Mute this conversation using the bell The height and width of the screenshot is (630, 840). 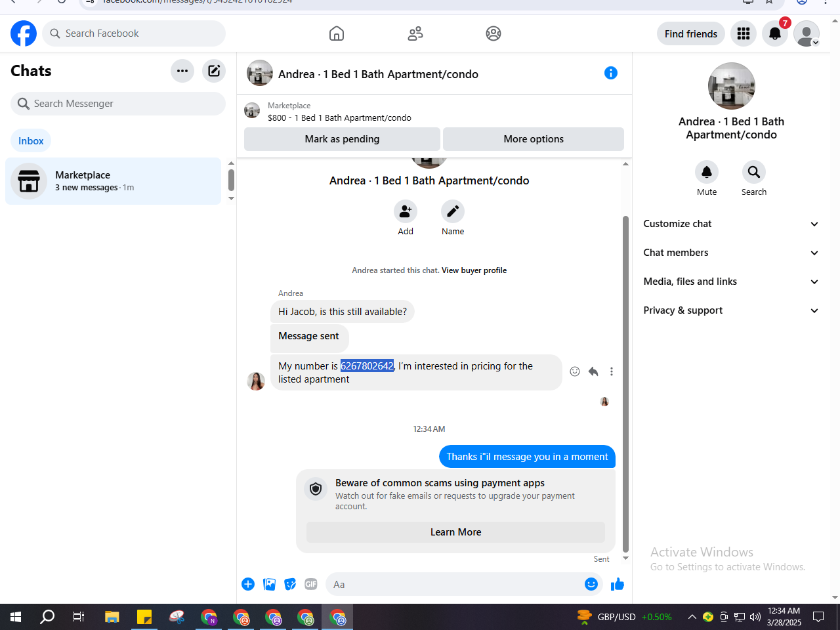707,172
